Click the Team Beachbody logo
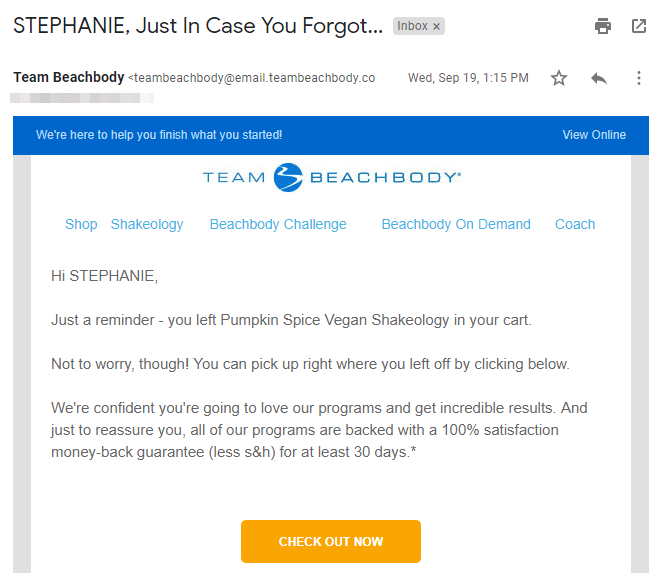661x573 pixels. (x=331, y=178)
